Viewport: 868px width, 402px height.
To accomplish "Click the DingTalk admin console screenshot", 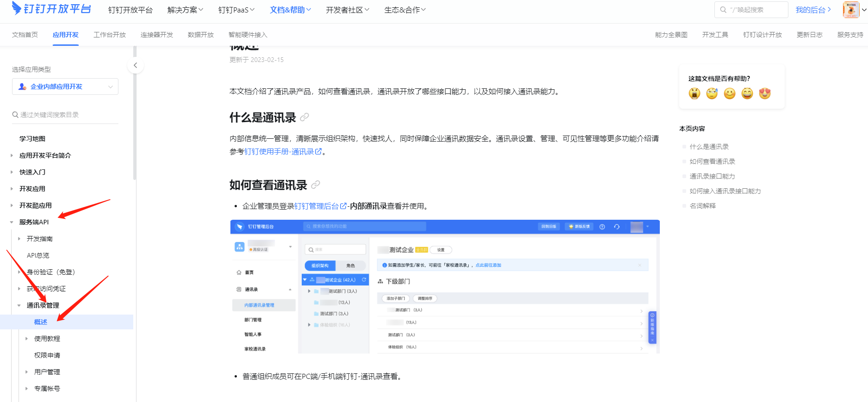I will pyautogui.click(x=445, y=287).
